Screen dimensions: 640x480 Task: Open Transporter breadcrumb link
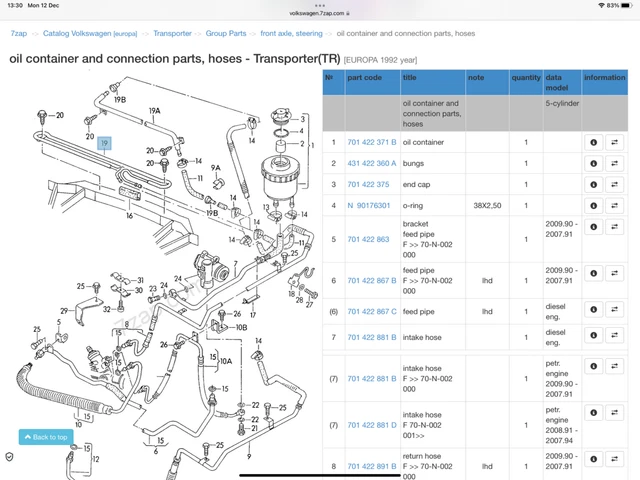[x=172, y=33]
